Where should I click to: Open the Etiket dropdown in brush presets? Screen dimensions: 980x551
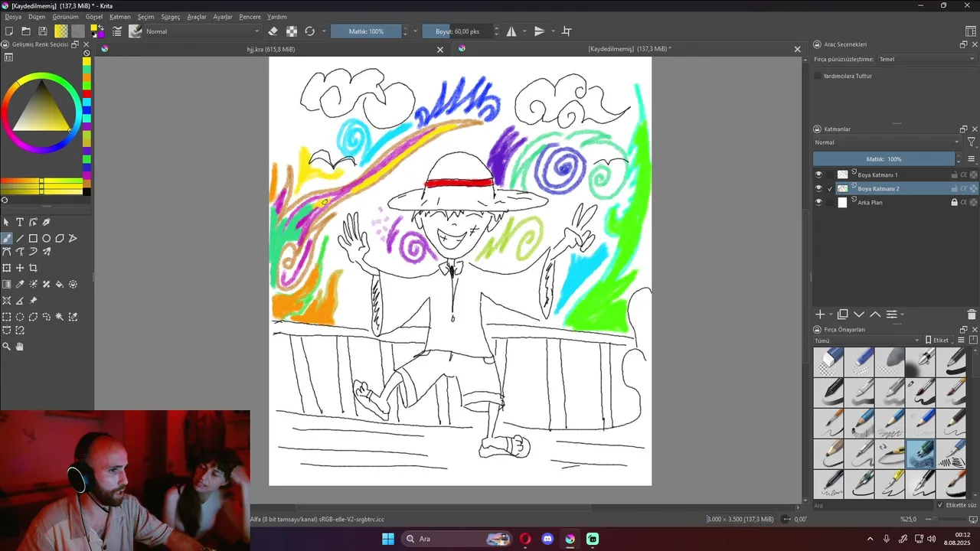click(940, 341)
